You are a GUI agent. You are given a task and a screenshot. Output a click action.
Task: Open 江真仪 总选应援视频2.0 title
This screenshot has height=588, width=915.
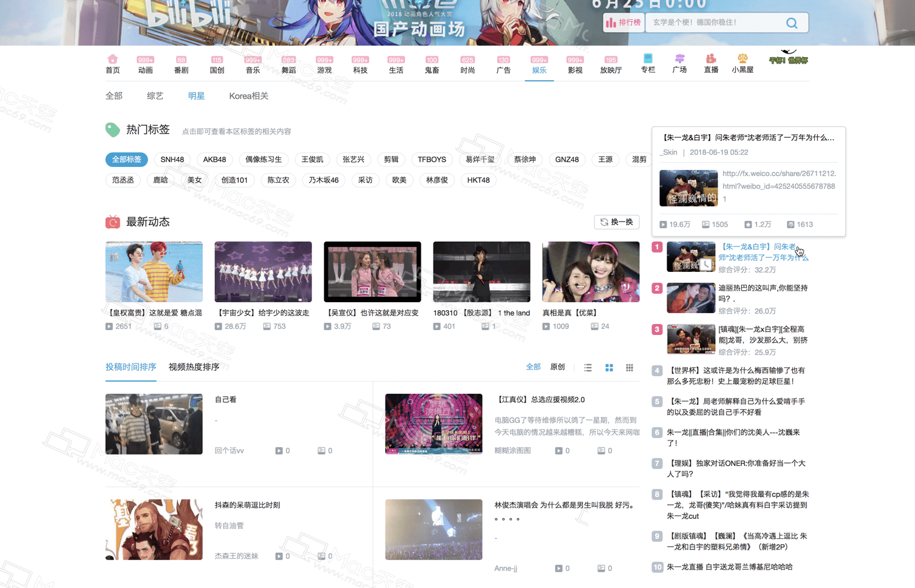tap(539, 400)
